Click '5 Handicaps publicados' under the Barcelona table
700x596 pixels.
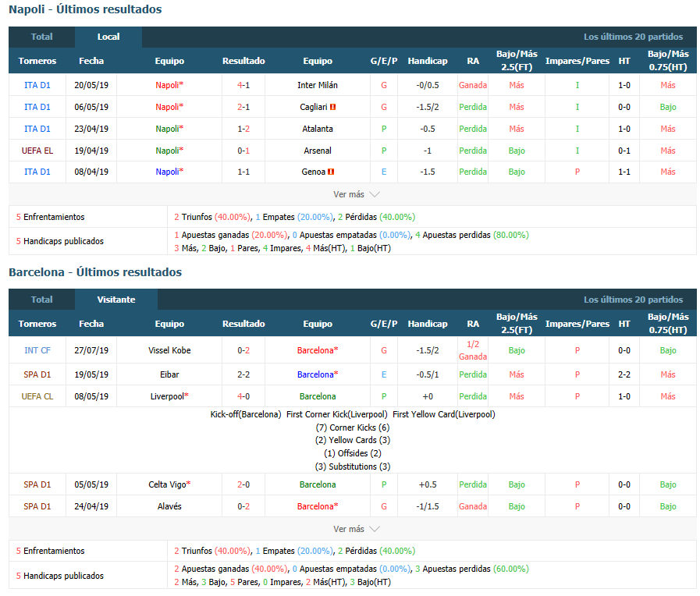(x=60, y=576)
